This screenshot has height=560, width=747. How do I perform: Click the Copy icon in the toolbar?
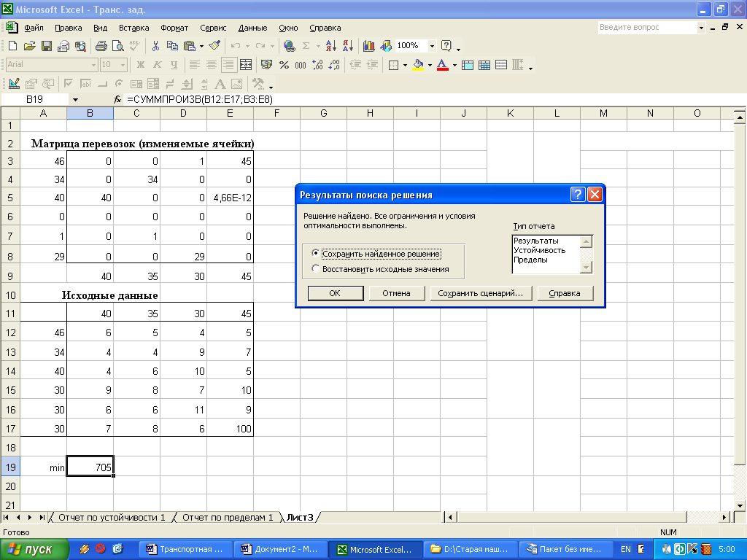pos(172,46)
